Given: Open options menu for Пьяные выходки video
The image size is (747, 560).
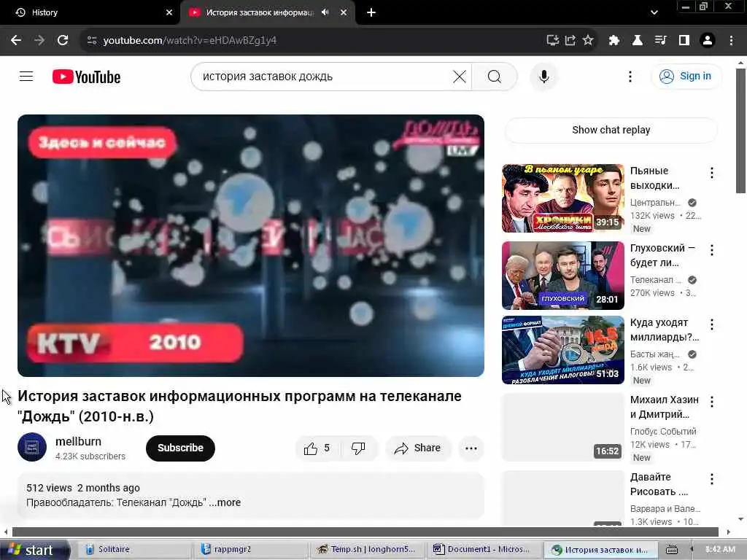Looking at the screenshot, I should click(712, 173).
